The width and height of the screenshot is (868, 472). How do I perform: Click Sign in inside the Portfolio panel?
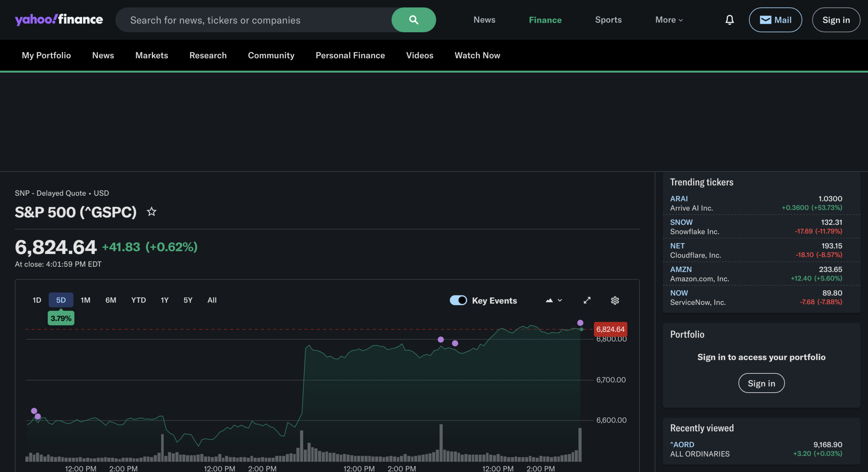point(761,383)
